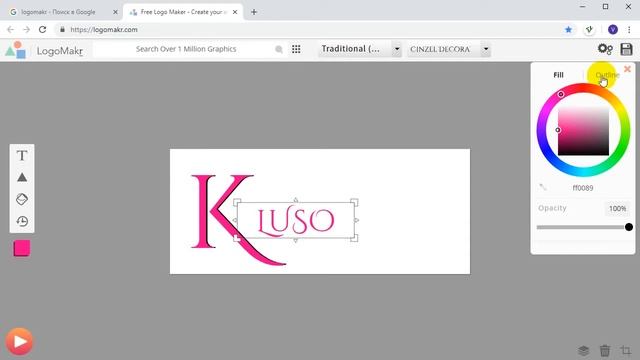Click the LogoMakr logo icon
The width and height of the screenshot is (640, 360).
coord(16,50)
